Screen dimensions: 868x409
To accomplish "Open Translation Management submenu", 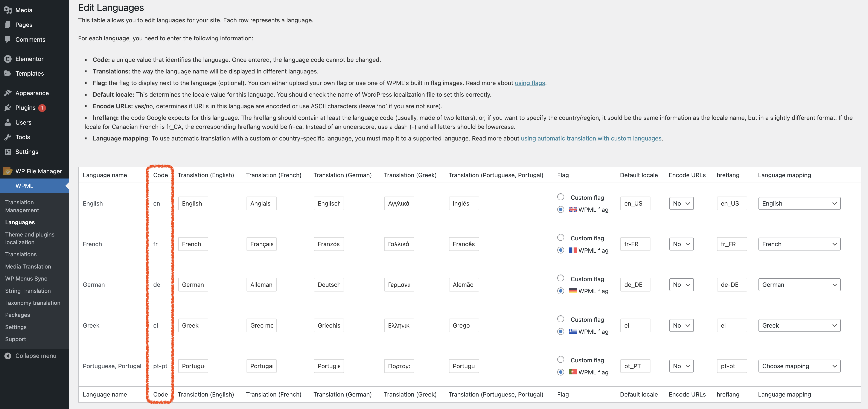I will [22, 206].
